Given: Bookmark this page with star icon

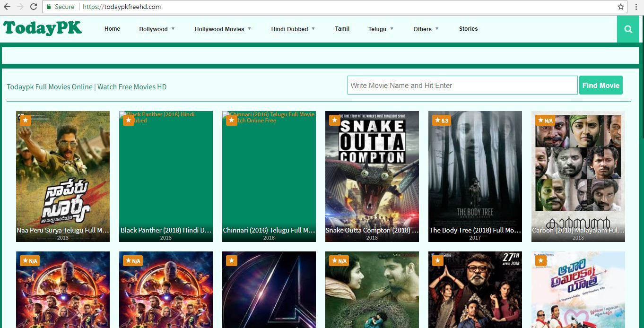Looking at the screenshot, I should tap(620, 7).
